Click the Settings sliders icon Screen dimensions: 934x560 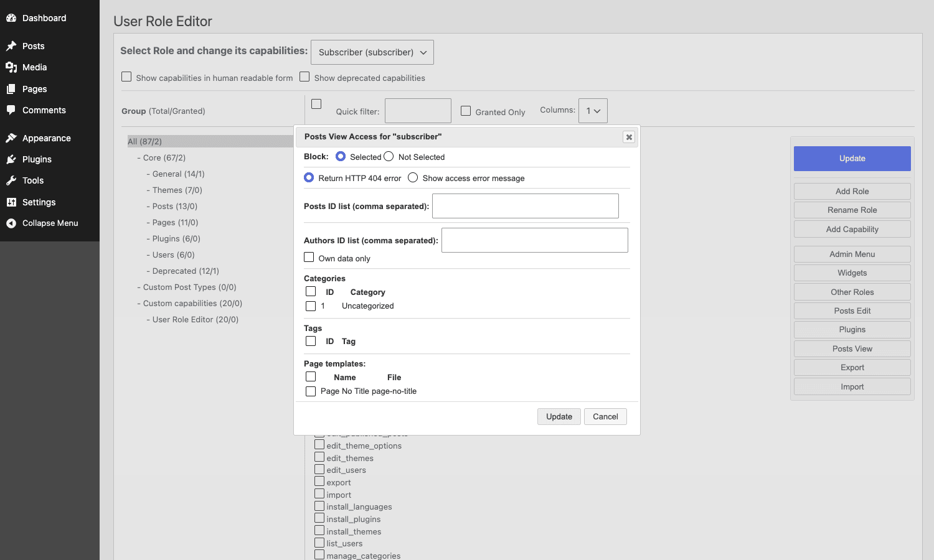[11, 202]
